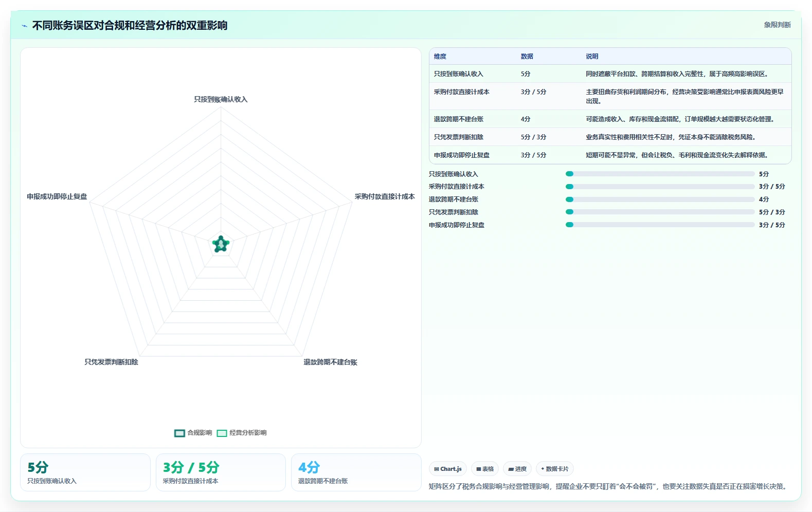Click the 只按到账确认收入 progress bar
812x512 pixels.
pos(660,174)
